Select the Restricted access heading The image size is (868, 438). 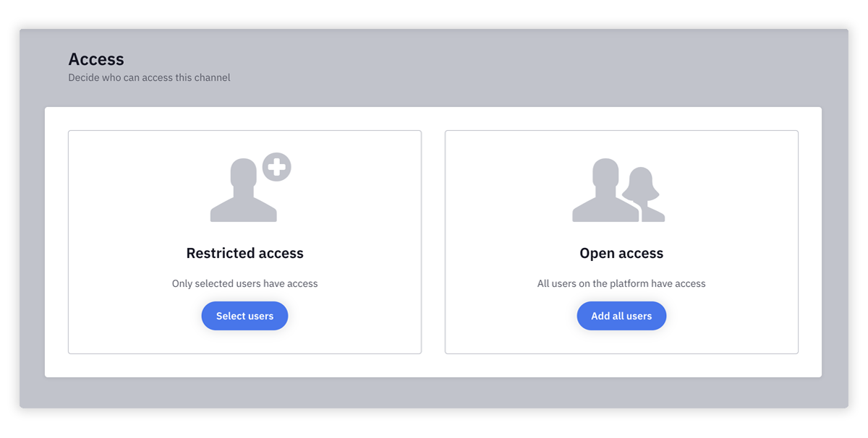[244, 253]
